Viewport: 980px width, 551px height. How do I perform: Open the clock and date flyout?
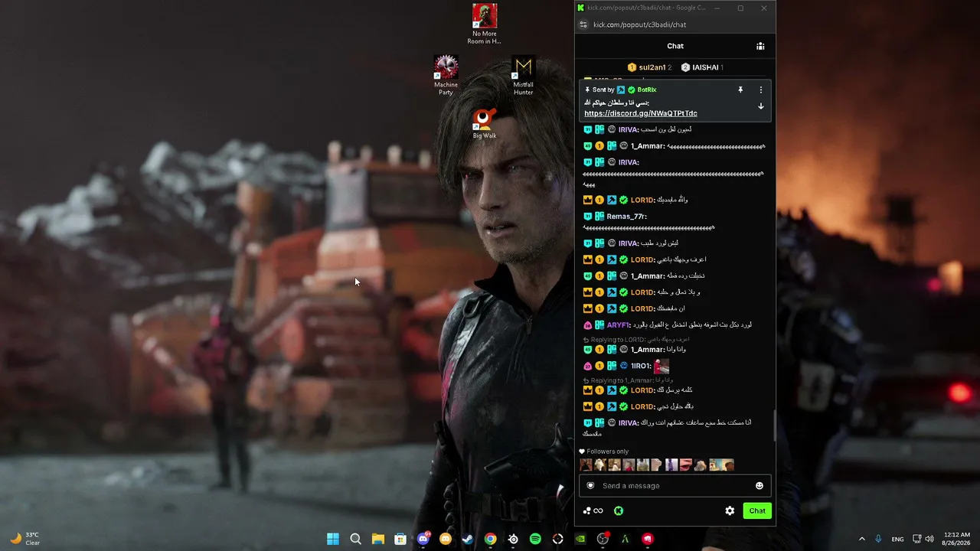[957, 539]
